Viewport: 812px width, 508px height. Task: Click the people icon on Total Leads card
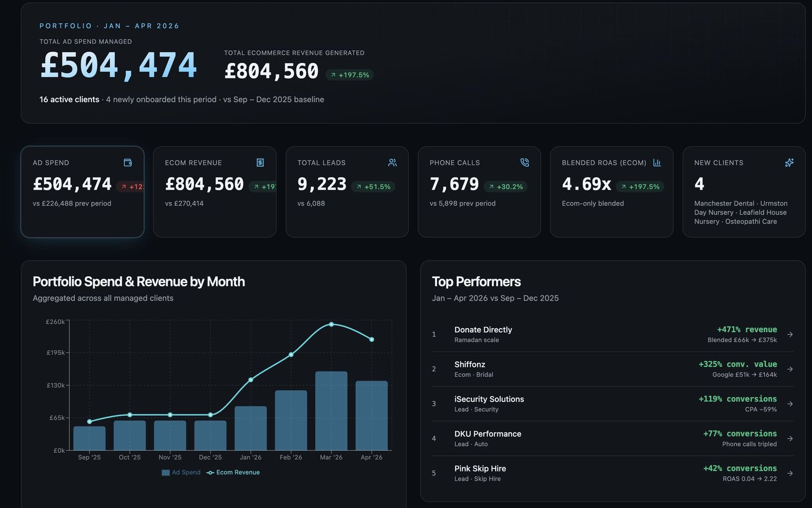click(392, 163)
